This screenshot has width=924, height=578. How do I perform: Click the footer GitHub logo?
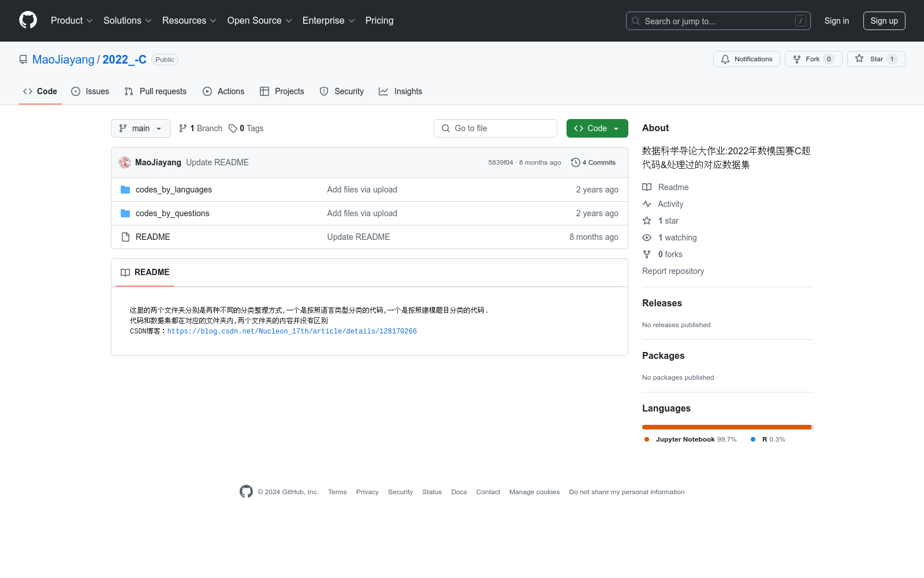point(246,492)
